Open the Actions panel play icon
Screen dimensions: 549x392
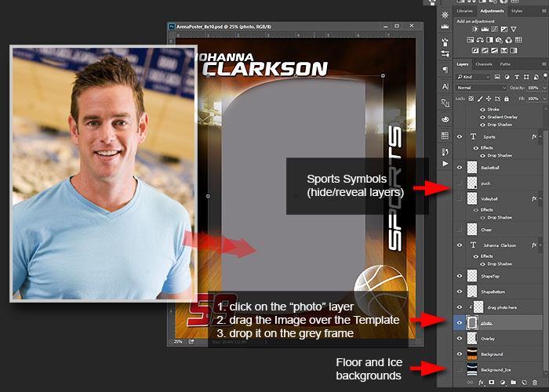point(445,164)
